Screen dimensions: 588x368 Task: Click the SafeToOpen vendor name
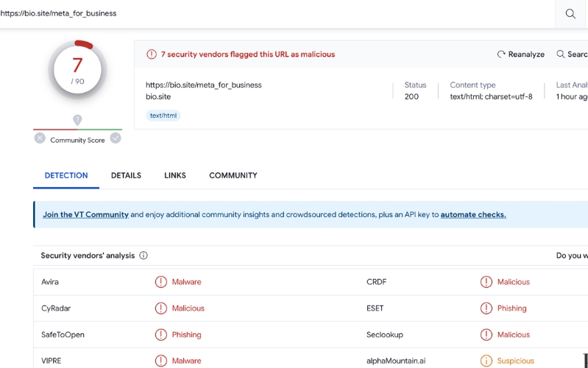tap(63, 335)
